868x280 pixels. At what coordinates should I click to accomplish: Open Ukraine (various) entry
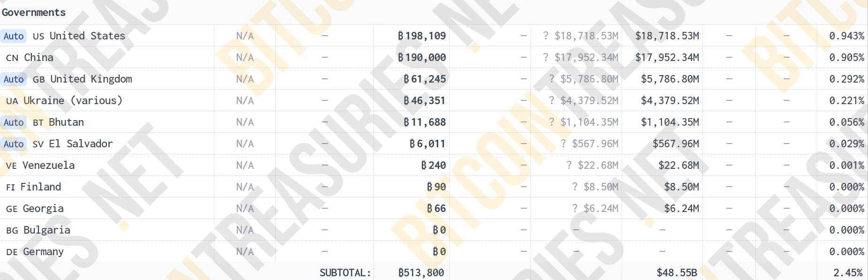click(73, 101)
